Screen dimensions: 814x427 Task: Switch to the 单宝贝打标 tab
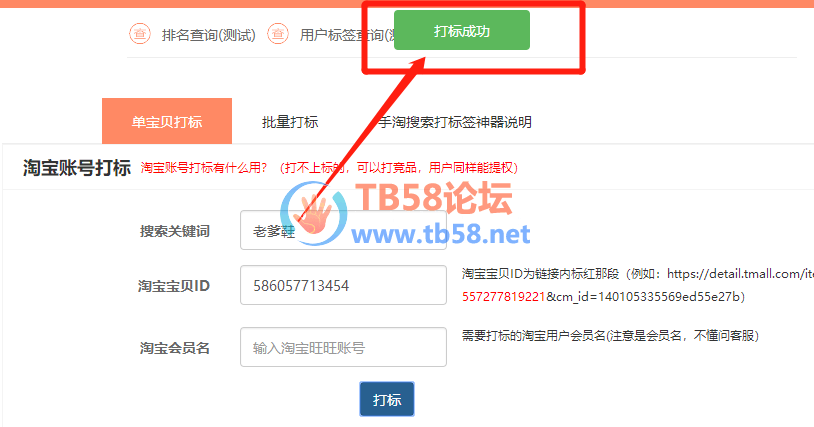pos(167,121)
